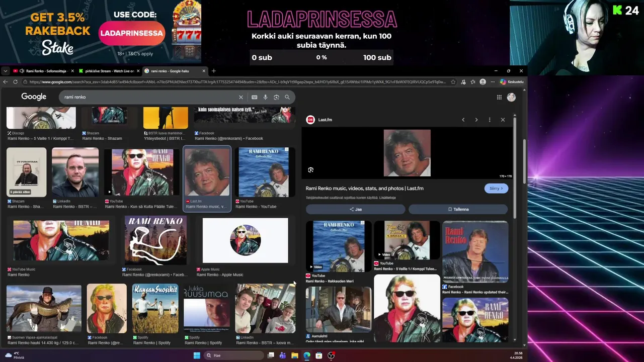Open Keskustelu Copilot button in toolbar
Viewport: 644px width, 362px height.
point(512,82)
